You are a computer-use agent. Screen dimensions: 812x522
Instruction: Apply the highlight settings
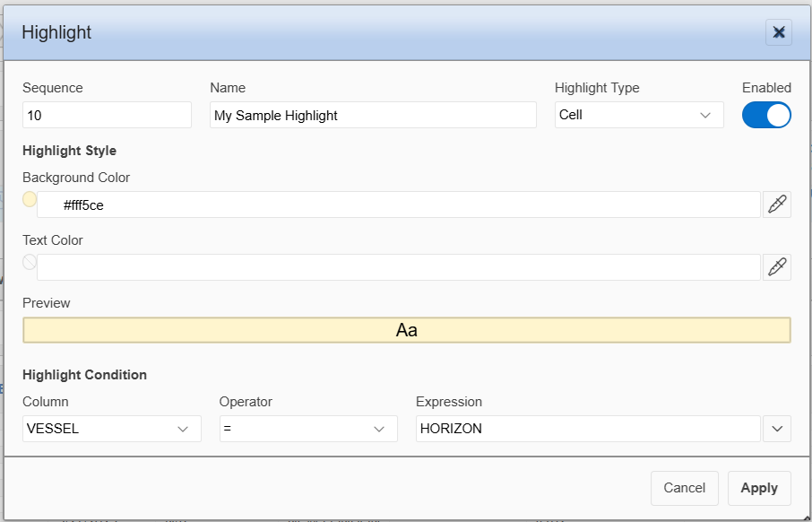[x=759, y=488]
